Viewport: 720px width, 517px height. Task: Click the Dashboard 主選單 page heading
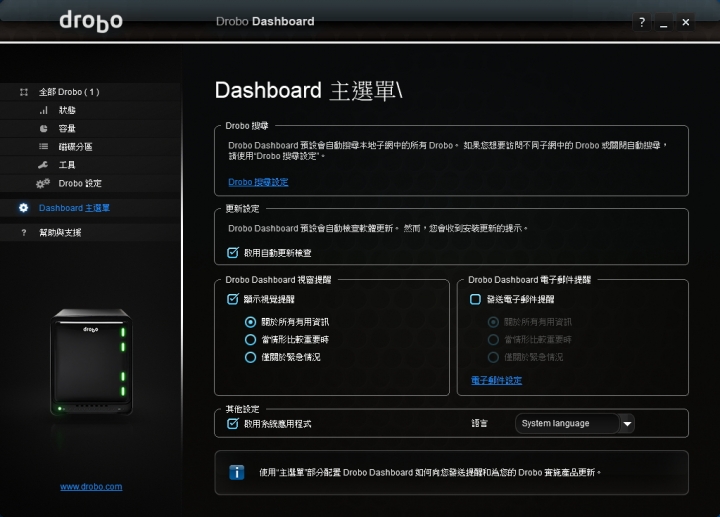coord(309,90)
